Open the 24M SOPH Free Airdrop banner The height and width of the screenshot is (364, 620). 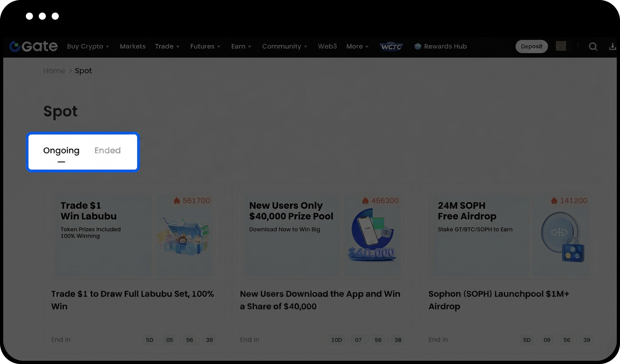511,236
